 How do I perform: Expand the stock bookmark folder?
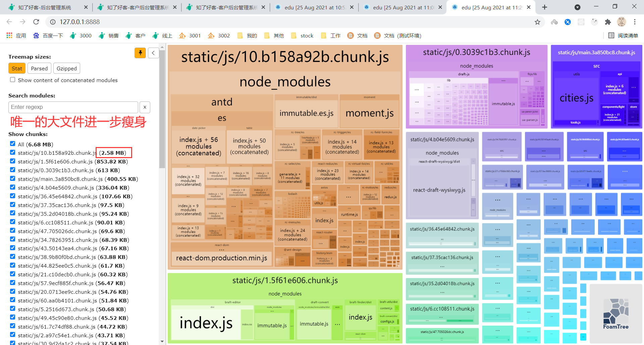(x=302, y=36)
